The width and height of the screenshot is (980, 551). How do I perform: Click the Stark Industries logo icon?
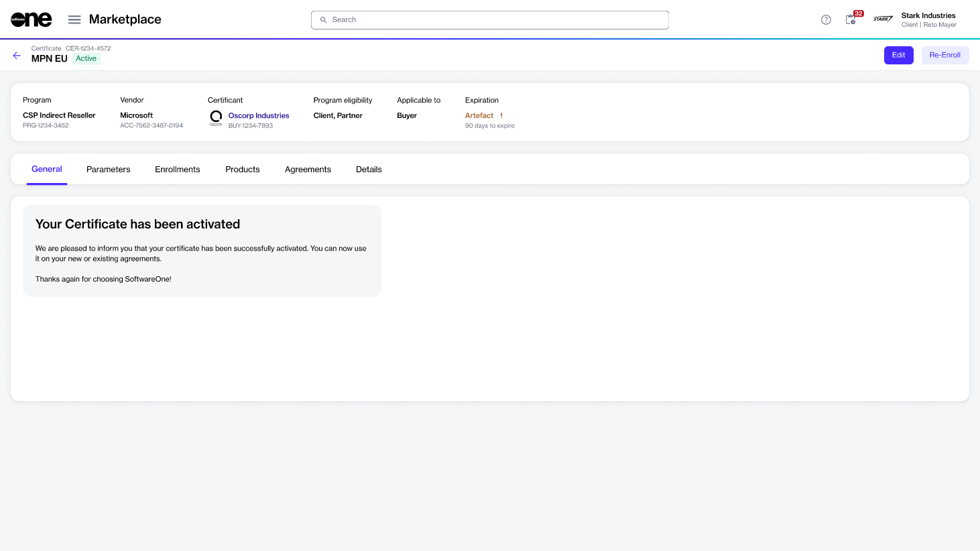pos(883,19)
